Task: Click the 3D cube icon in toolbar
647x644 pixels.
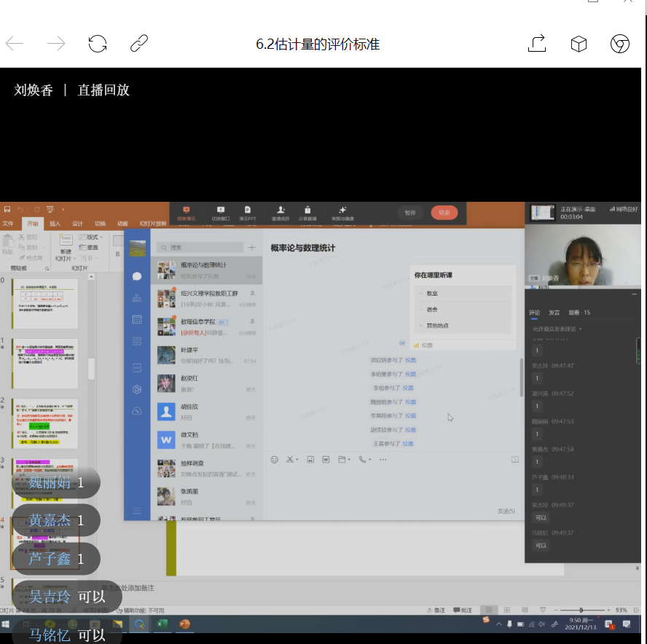Action: 579,44
